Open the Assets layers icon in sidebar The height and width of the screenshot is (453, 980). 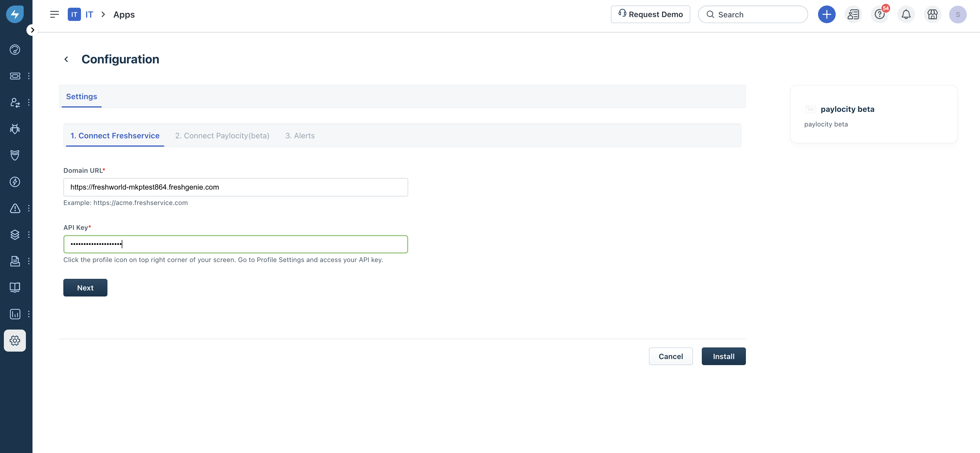[x=15, y=234]
